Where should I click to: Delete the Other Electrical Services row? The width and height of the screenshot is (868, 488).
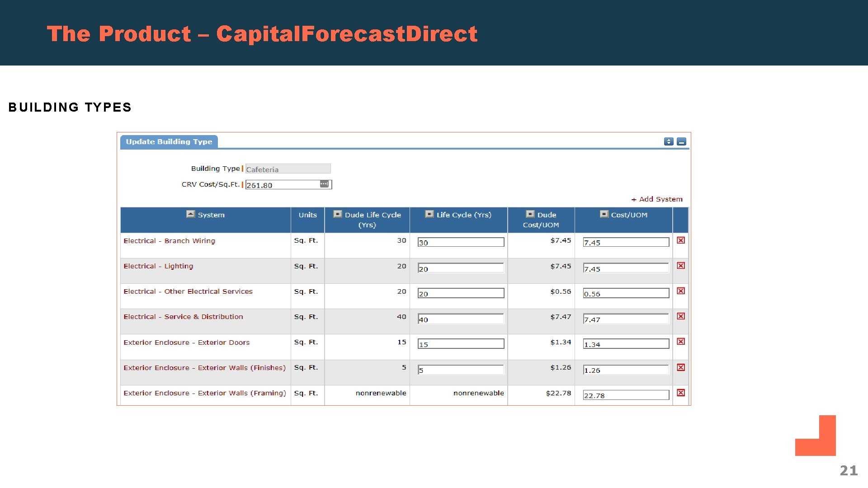(680, 291)
